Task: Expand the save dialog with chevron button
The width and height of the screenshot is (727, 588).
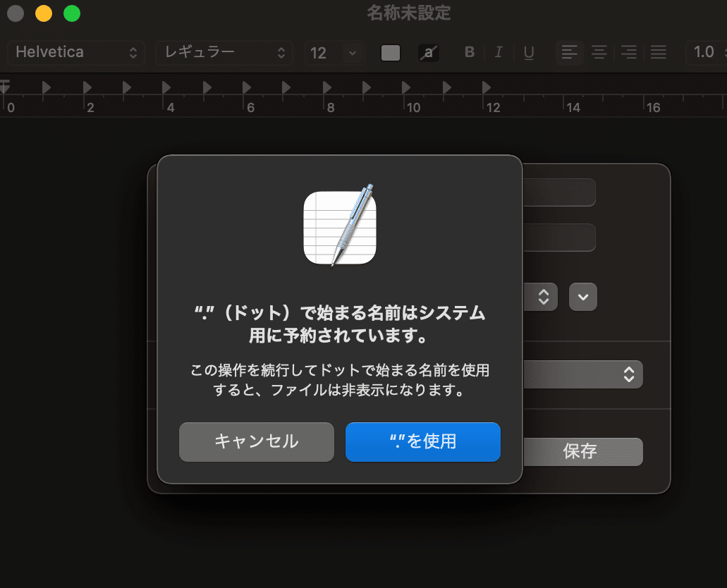Action: [x=583, y=297]
